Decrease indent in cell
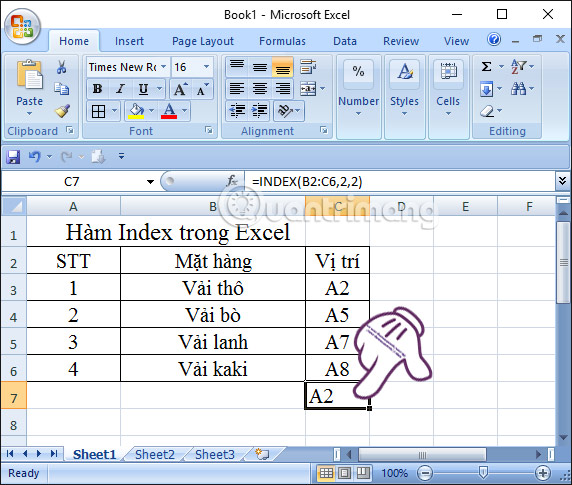572x485 pixels. point(237,111)
